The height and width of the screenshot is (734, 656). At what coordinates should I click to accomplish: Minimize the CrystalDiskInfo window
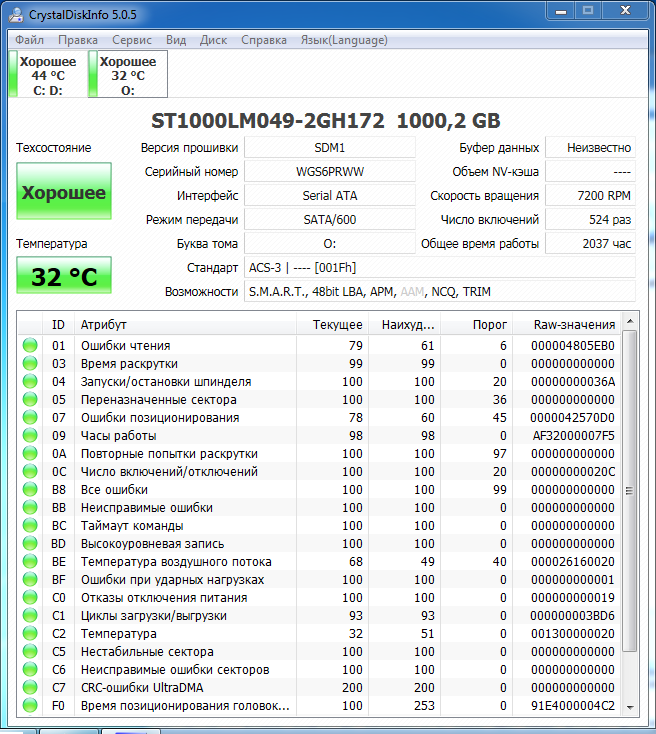(x=560, y=11)
